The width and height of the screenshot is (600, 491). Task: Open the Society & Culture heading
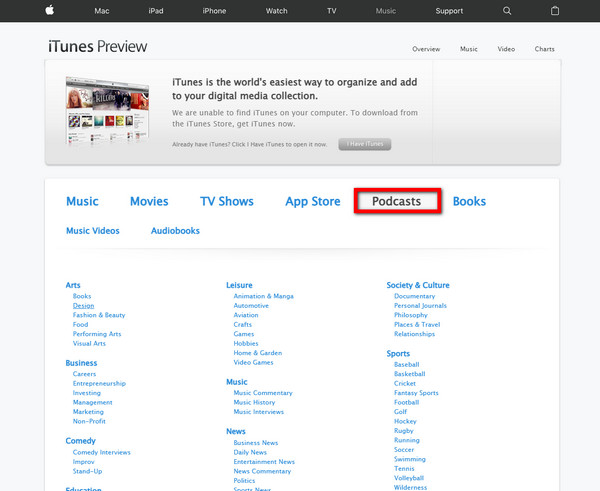click(418, 285)
